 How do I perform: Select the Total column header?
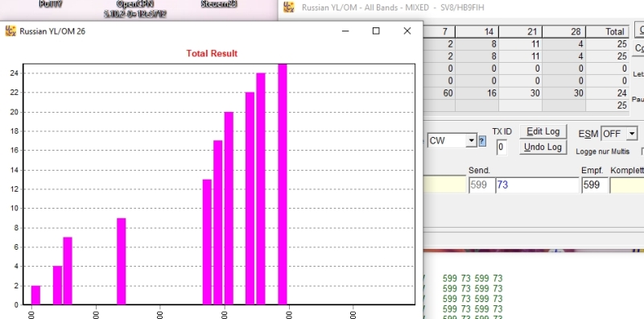[608, 31]
